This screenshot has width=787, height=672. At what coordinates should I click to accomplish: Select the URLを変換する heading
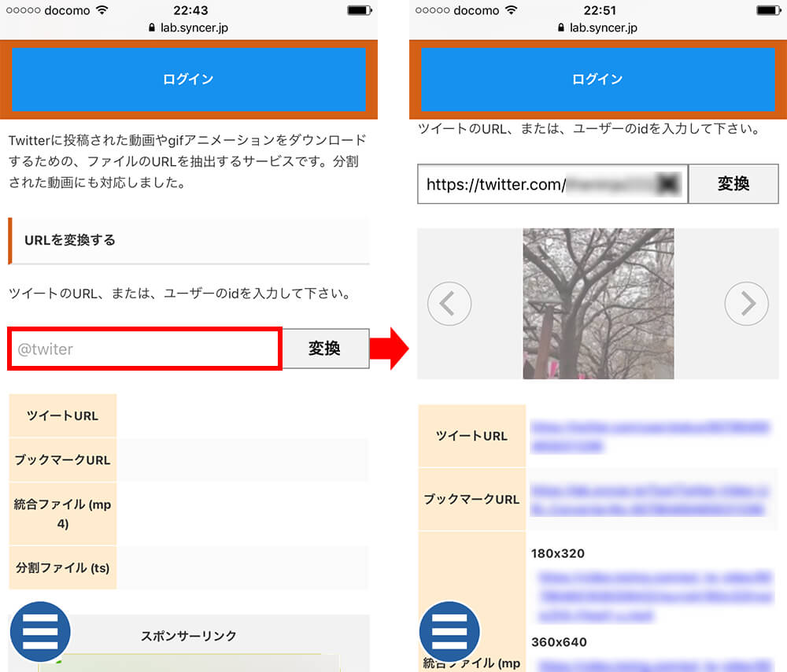pyautogui.click(x=70, y=240)
